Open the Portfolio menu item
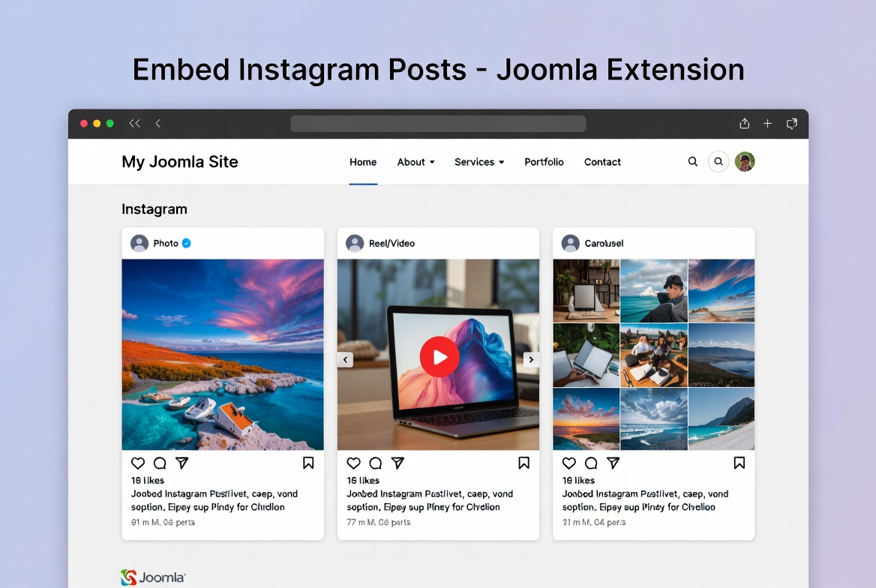The width and height of the screenshot is (876, 588). pos(544,162)
